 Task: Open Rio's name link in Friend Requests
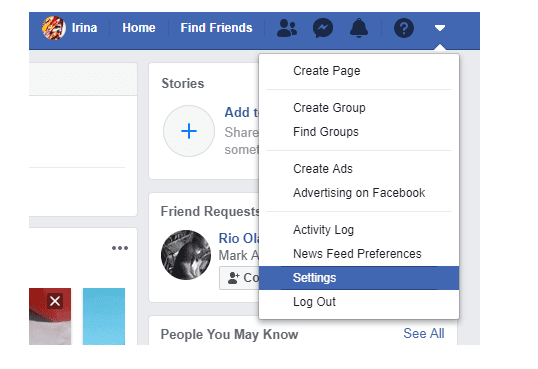click(x=239, y=238)
